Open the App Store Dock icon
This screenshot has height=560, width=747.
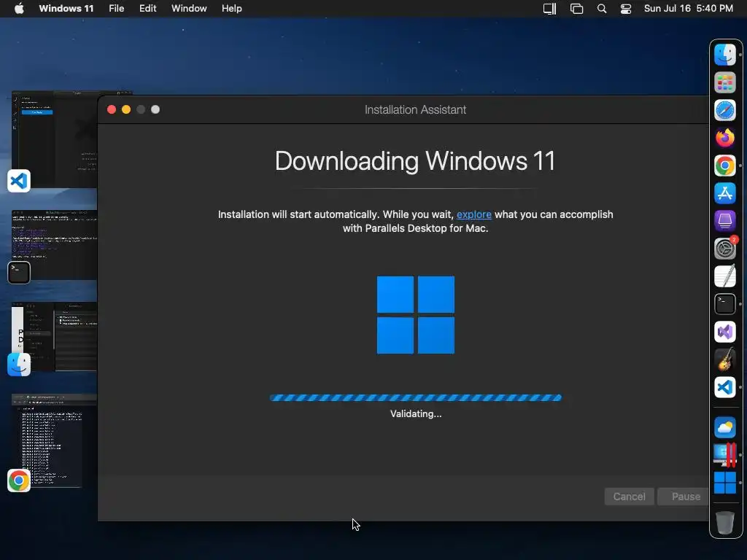coord(724,192)
